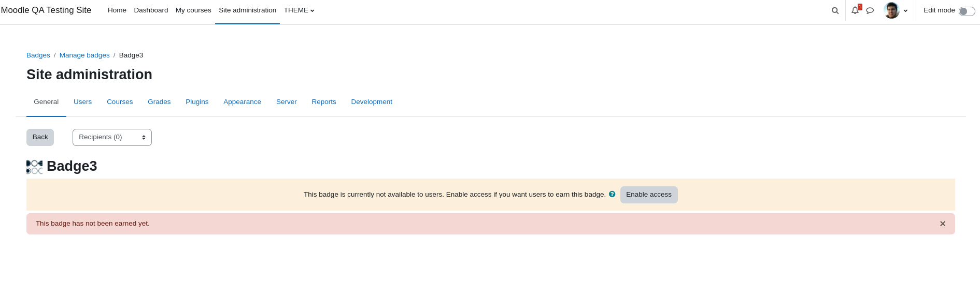Click the Enable access button
The height and width of the screenshot is (295, 980).
pos(649,195)
